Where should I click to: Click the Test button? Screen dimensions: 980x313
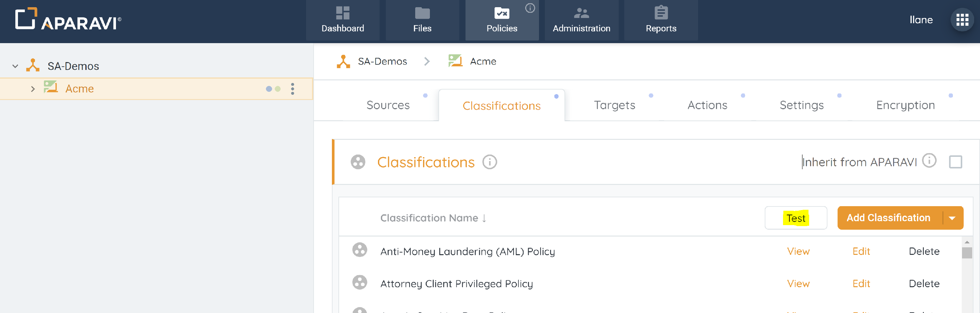tap(795, 218)
